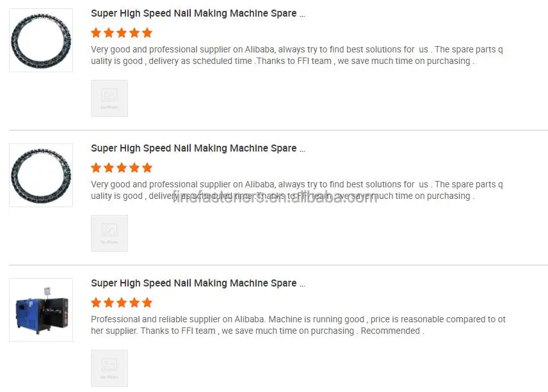This screenshot has height=392, width=548.
Task: Click the finefasteners.en.alibaba.com watermark text
Action: [275, 197]
